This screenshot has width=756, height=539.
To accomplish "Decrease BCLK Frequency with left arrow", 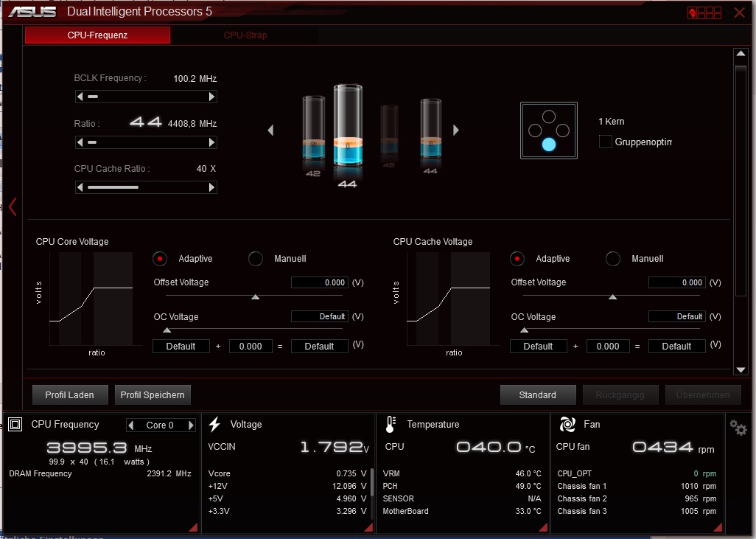I will [x=80, y=97].
